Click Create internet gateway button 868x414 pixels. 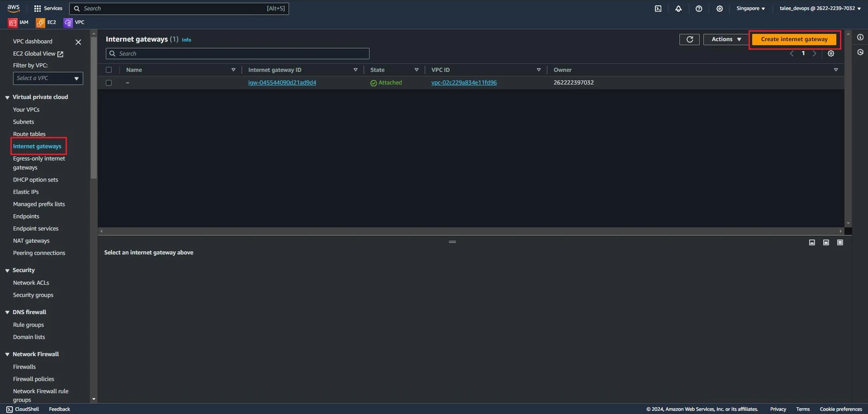(794, 39)
